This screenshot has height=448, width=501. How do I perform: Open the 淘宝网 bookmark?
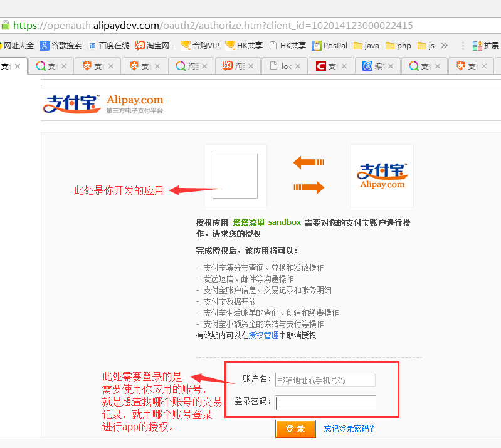pyautogui.click(x=155, y=46)
